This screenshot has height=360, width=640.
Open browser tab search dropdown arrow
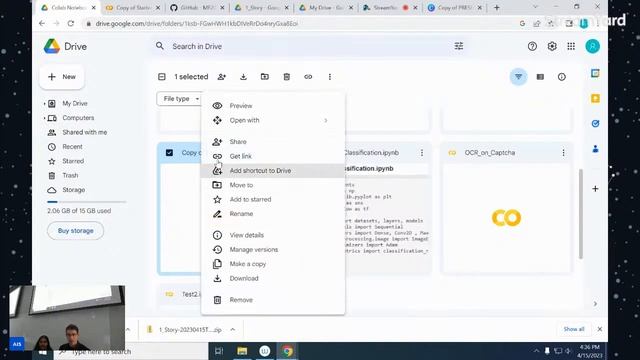pos(535,7)
